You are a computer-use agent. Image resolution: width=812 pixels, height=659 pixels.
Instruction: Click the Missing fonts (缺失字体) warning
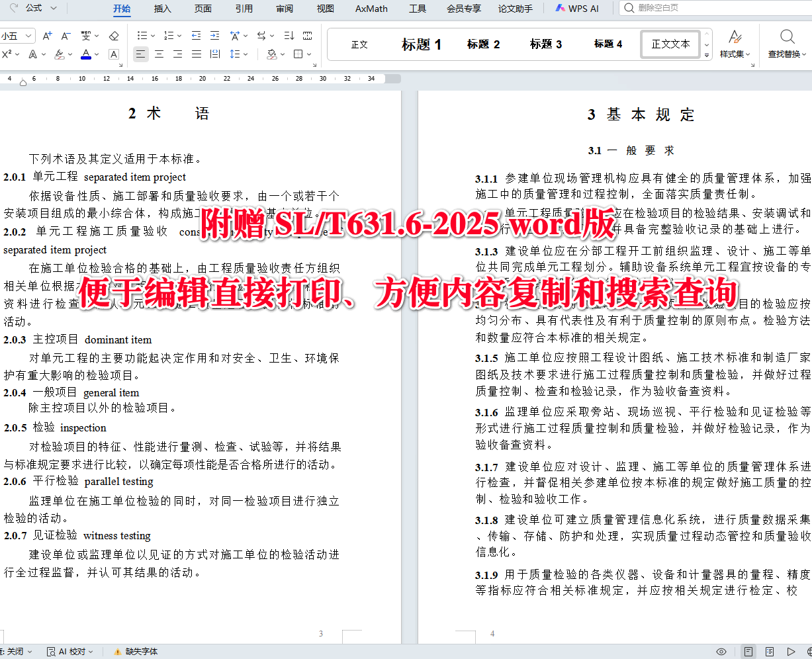pyautogui.click(x=136, y=652)
